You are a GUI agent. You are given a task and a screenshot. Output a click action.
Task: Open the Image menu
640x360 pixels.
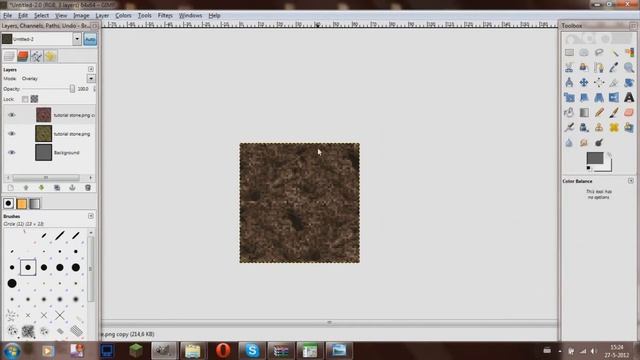(81, 16)
